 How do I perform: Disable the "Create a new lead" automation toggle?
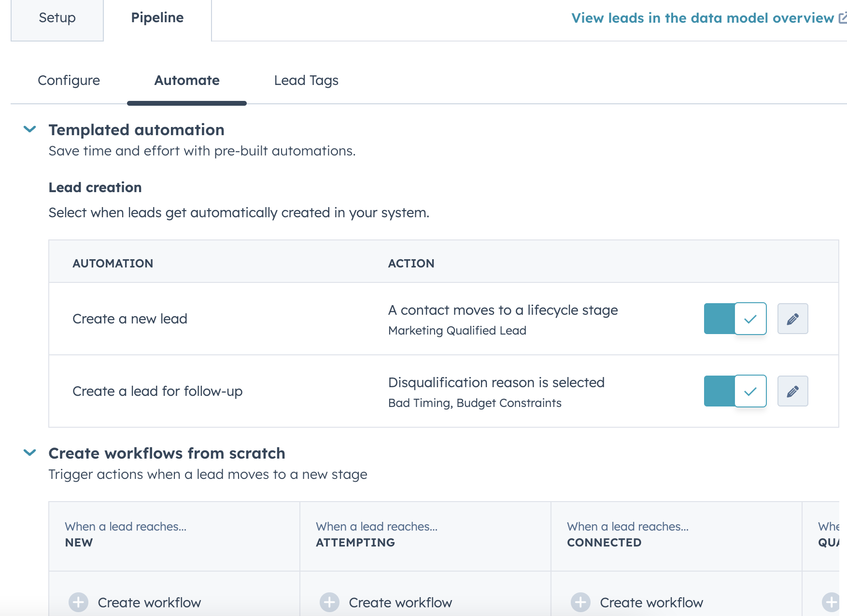(x=735, y=319)
